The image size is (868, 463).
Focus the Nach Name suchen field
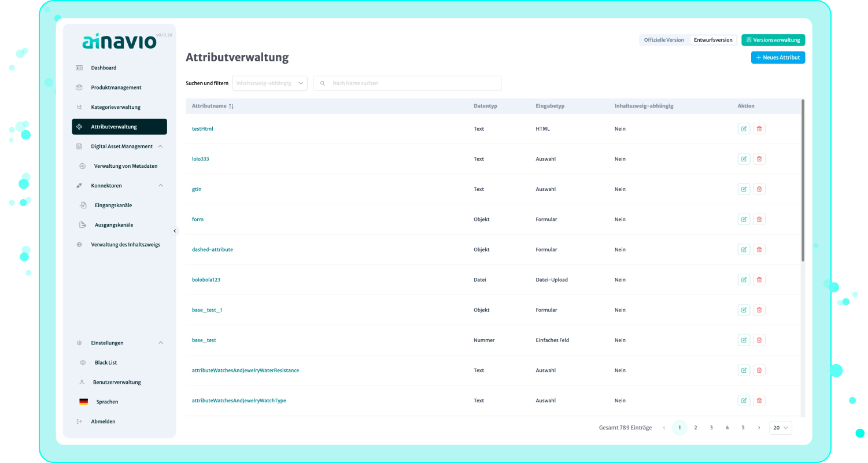click(x=408, y=83)
